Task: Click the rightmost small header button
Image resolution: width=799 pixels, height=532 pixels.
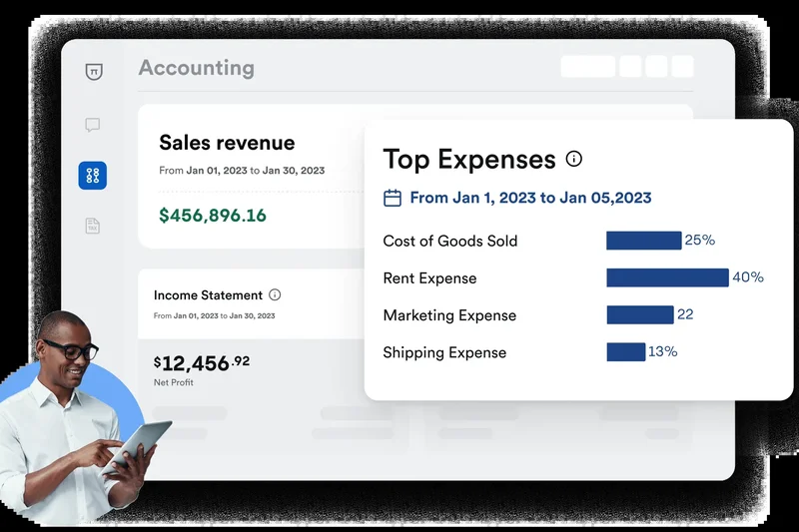Action: 682,67
